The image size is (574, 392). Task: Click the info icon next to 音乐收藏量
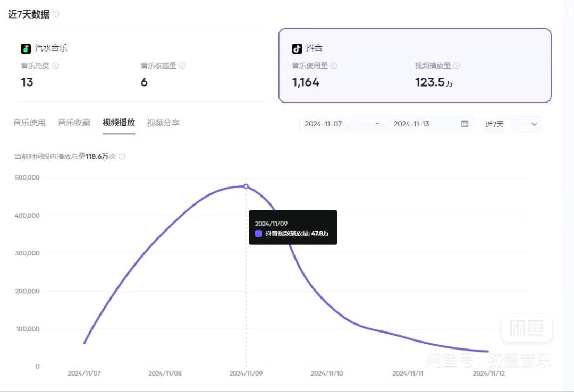click(x=182, y=65)
